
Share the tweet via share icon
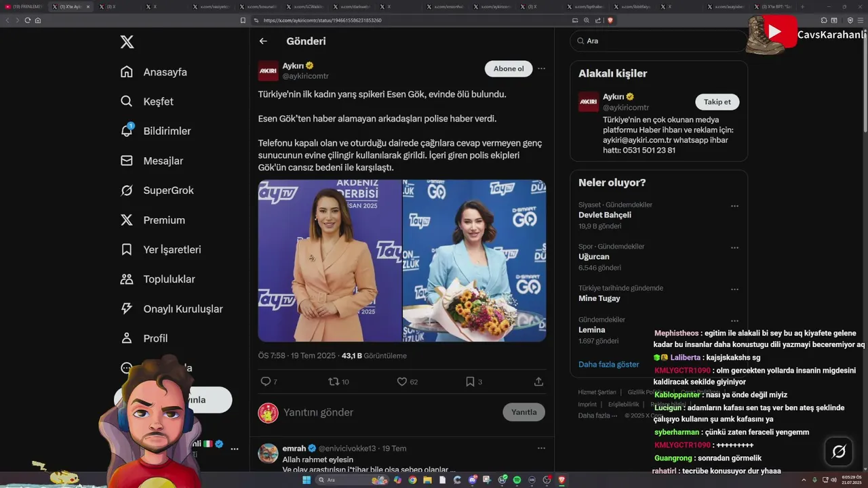(538, 382)
